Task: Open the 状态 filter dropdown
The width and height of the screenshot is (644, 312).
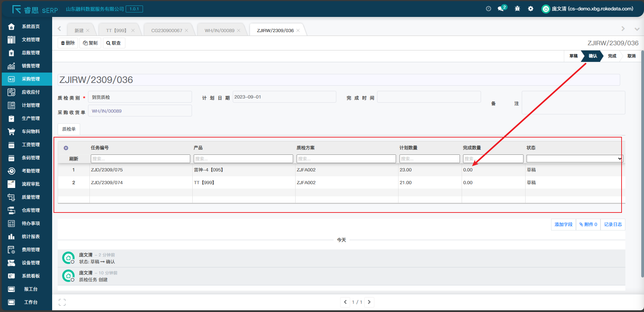Action: [x=574, y=159]
